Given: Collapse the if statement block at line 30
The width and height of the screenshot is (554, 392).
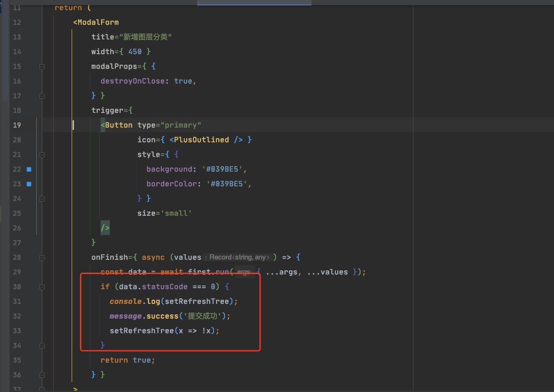Looking at the screenshot, I should (x=42, y=286).
